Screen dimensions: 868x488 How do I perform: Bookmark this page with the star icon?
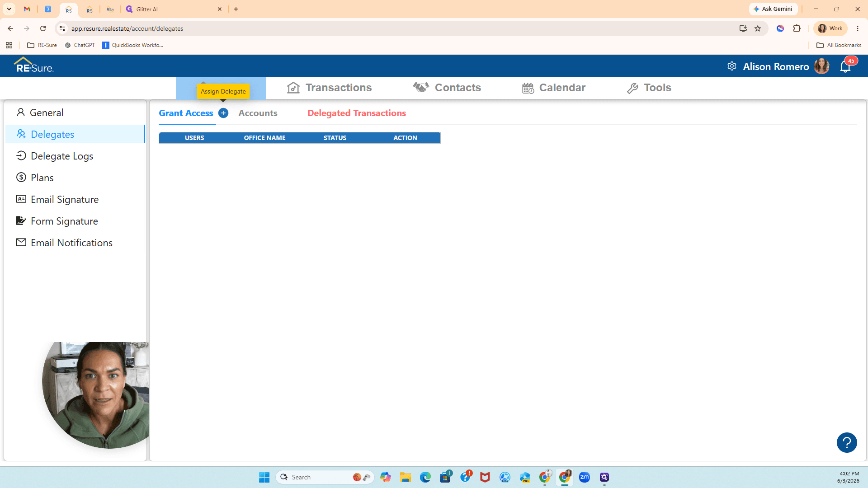pyautogui.click(x=758, y=28)
